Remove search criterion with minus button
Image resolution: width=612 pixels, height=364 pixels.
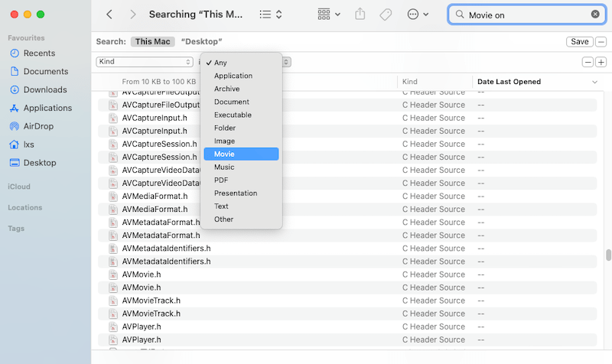(x=588, y=62)
